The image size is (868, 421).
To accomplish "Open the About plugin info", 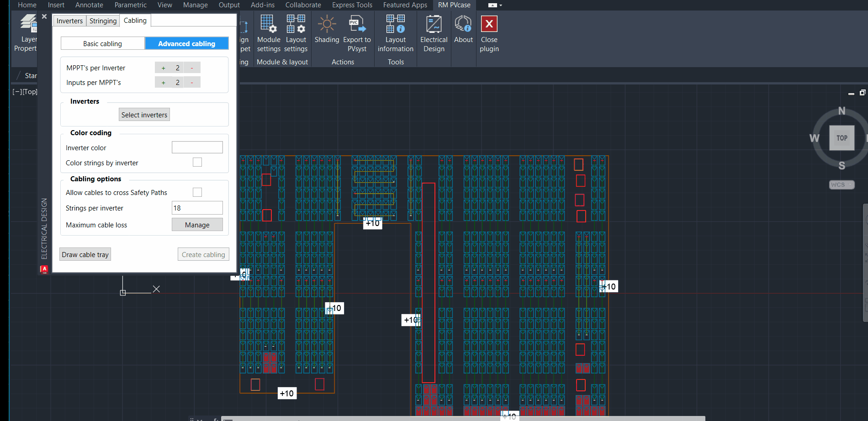I will (463, 30).
